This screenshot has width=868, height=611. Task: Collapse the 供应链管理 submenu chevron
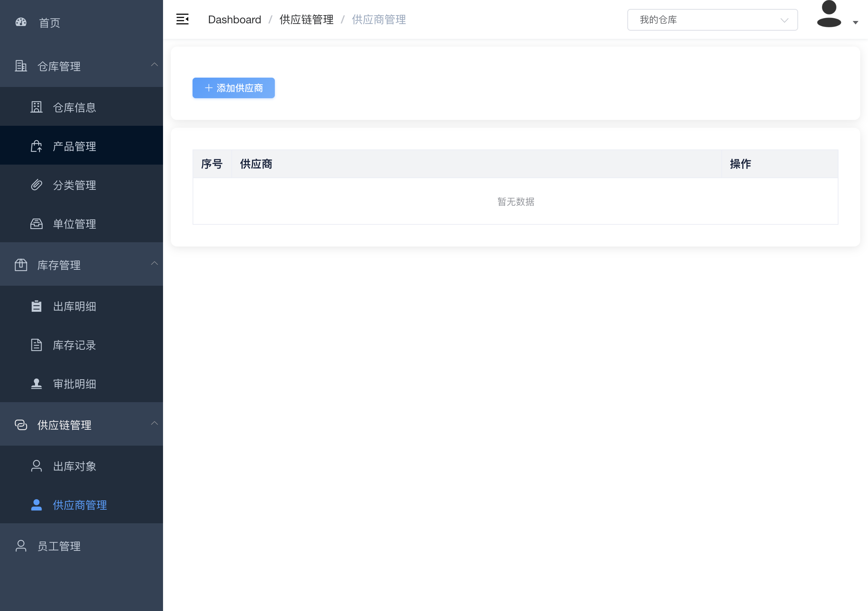(x=154, y=424)
